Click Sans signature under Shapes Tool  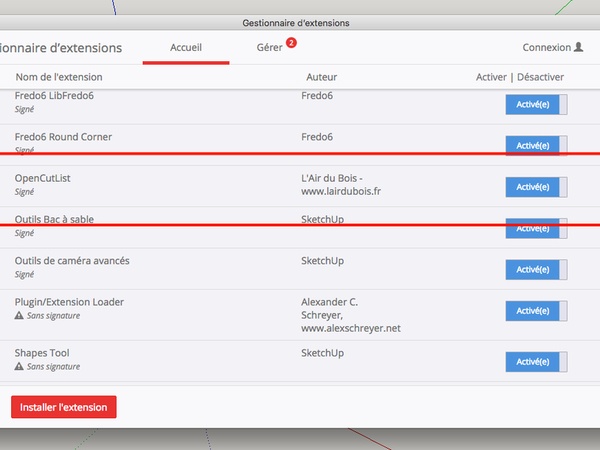click(54, 367)
